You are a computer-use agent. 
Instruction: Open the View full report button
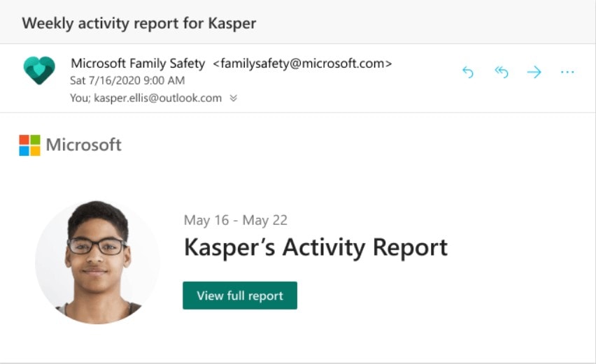pyautogui.click(x=240, y=296)
